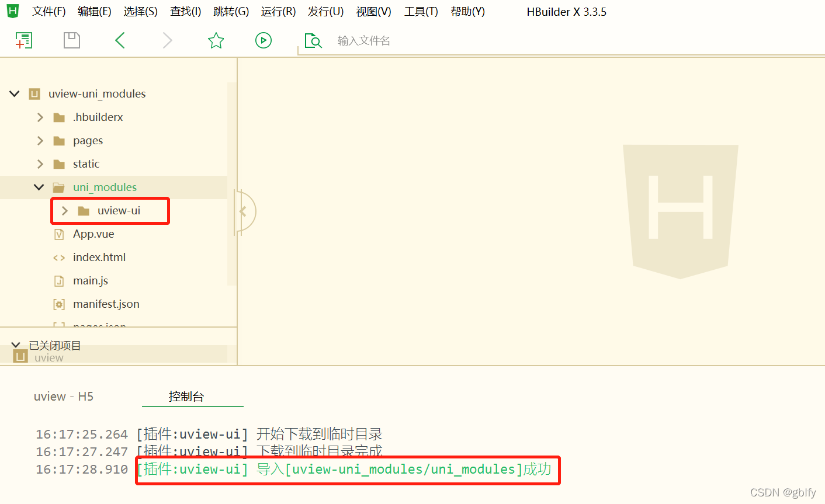The image size is (825, 504).
Task: Click the .hbuilderx folder icon
Action: (x=59, y=117)
